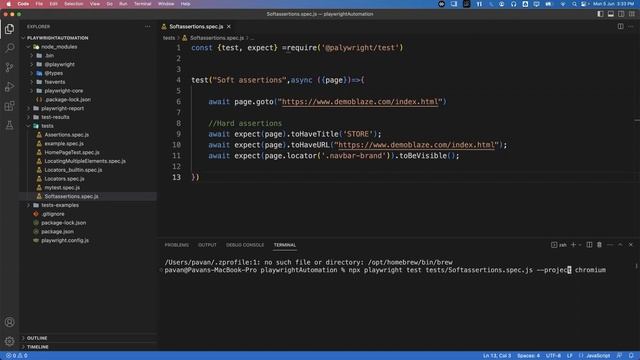The width and height of the screenshot is (640, 360).
Task: Open the Search view in activity bar
Action: (9, 48)
